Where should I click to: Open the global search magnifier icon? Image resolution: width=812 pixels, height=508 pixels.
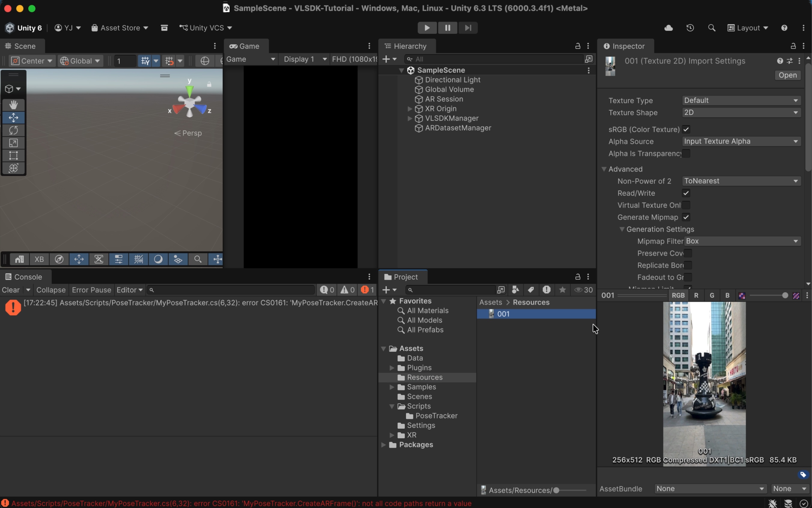point(712,28)
